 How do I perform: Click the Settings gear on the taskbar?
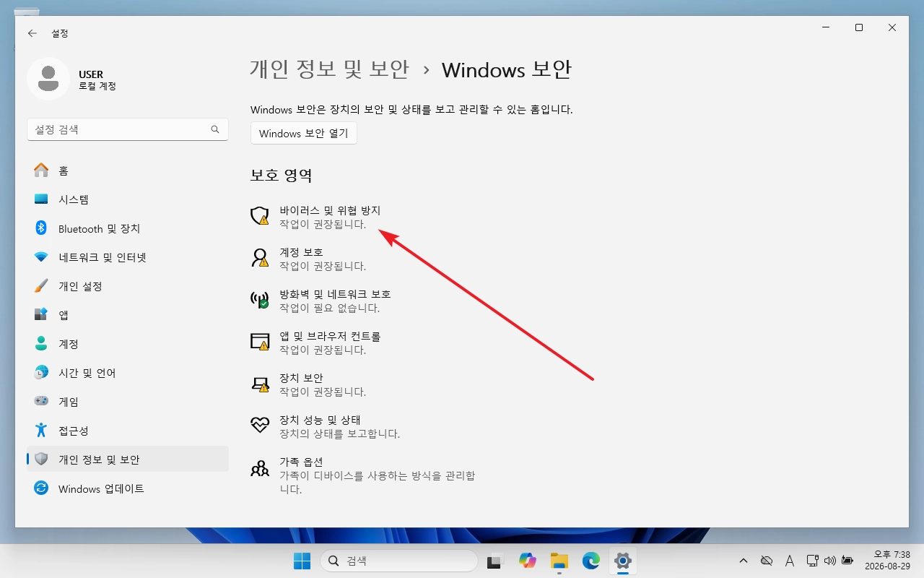pos(623,561)
